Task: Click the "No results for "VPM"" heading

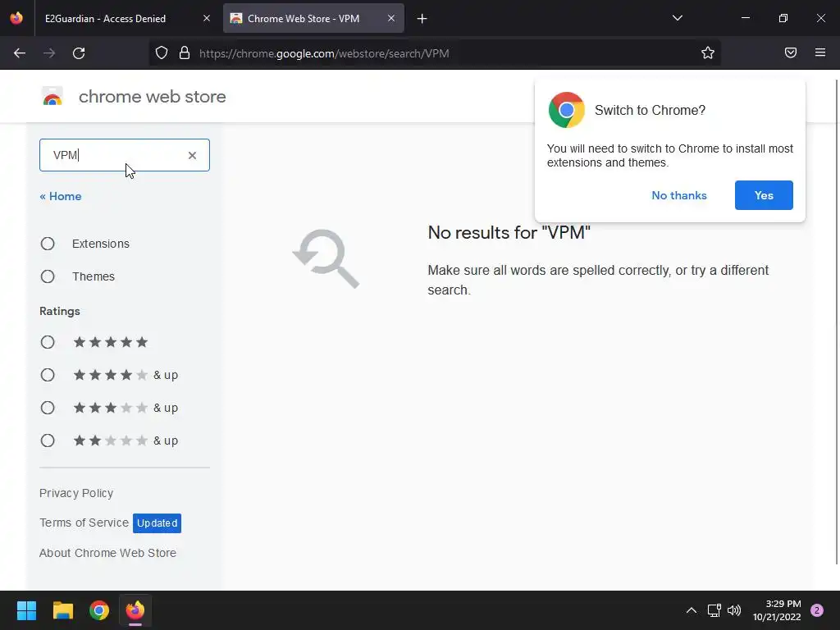Action: 509,232
